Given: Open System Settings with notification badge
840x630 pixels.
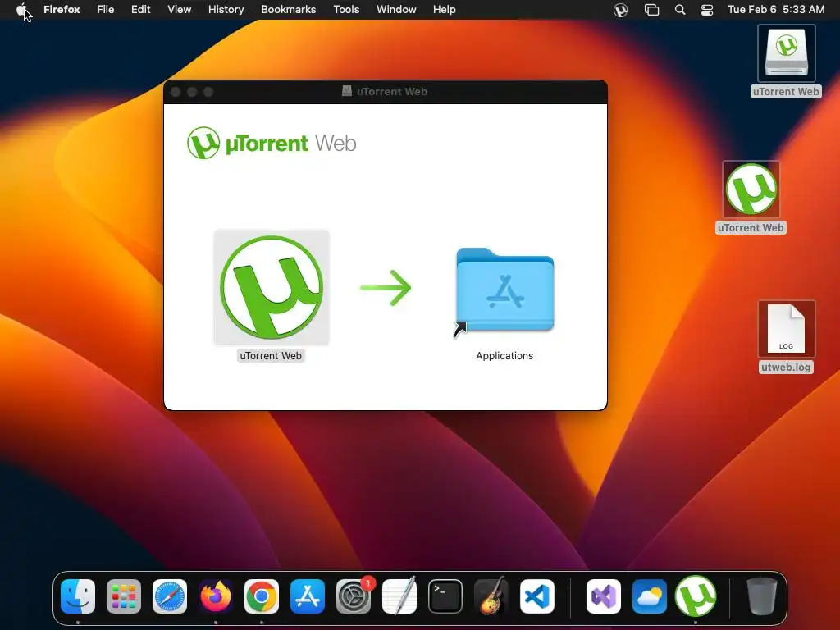Looking at the screenshot, I should point(354,596).
